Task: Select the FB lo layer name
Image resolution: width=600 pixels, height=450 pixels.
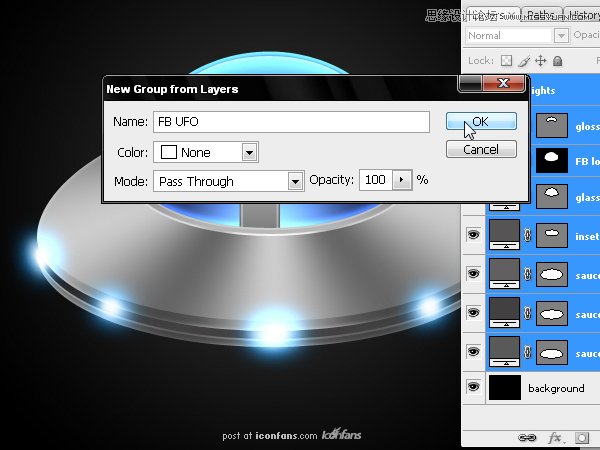Action: pos(587,161)
